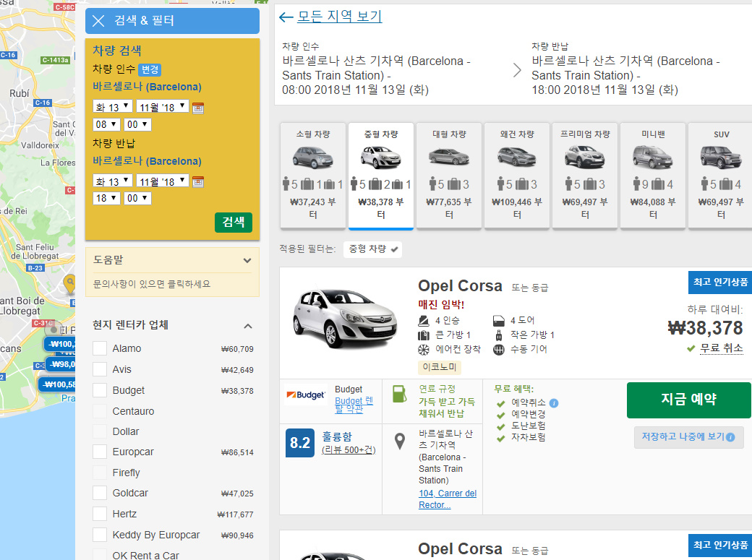Click the ₩100,58 price marker on map
Viewport: 752px width, 560px height.
(x=58, y=384)
